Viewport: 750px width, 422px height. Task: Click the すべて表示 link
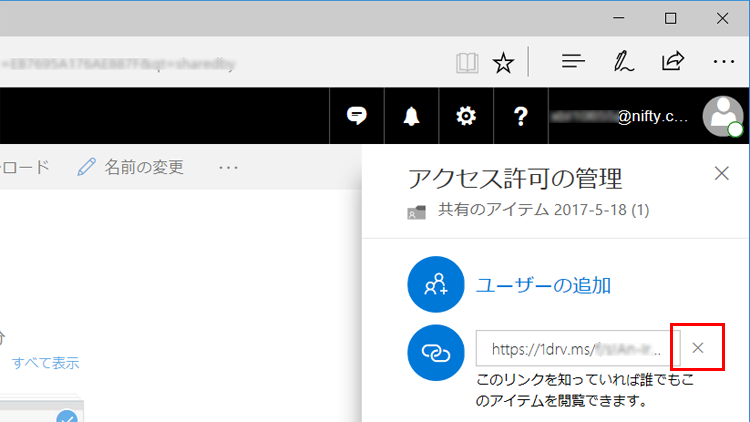pyautogui.click(x=45, y=363)
